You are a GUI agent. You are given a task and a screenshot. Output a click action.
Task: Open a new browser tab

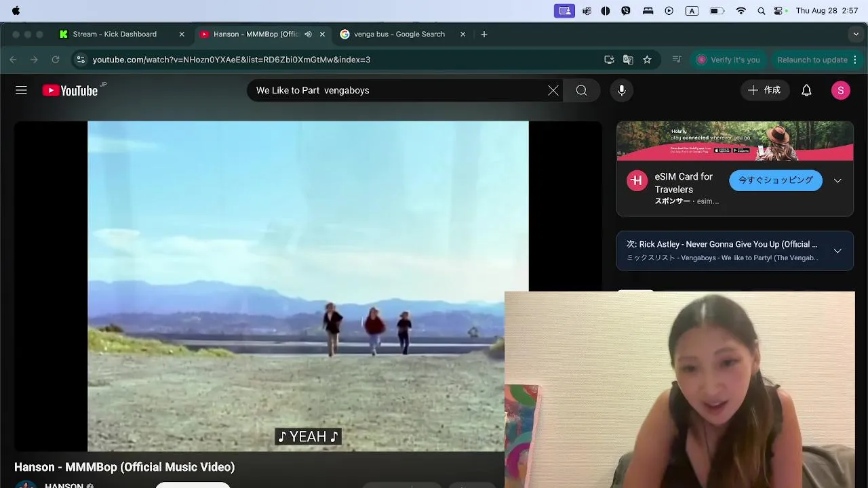pyautogui.click(x=484, y=34)
